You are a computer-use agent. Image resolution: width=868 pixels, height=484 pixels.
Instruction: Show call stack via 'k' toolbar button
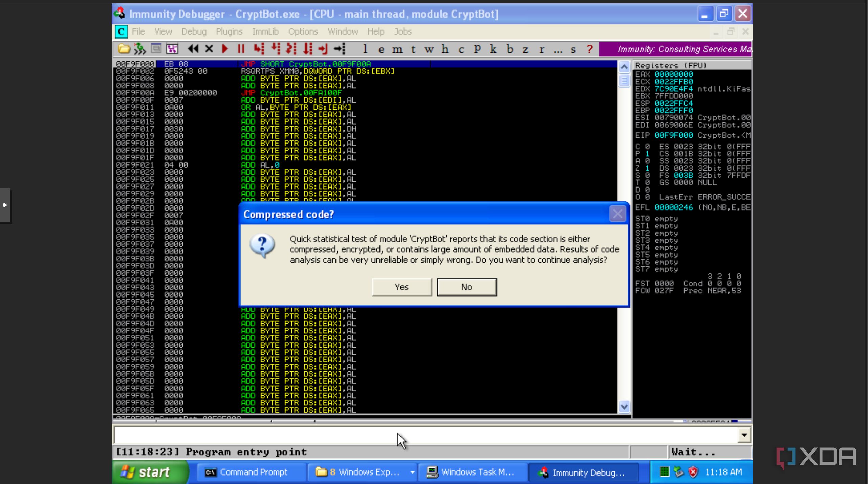pos(493,49)
